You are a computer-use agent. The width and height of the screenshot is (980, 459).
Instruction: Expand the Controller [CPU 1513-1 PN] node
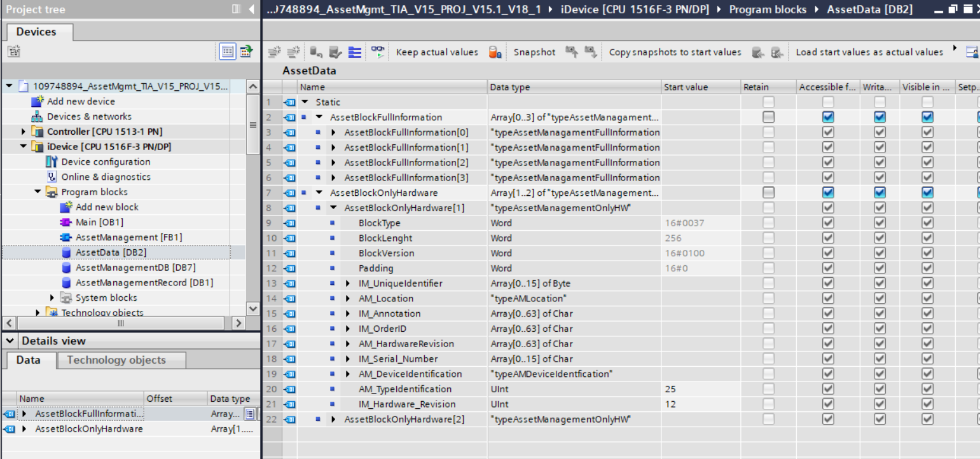pos(24,132)
